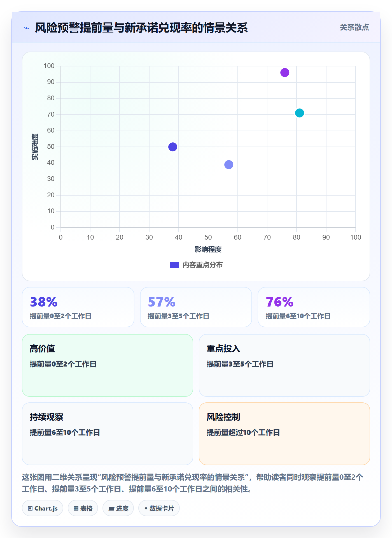Screen dimensions: 392x538
Task: Select the light blue scatter point at 57
Action: click(229, 164)
